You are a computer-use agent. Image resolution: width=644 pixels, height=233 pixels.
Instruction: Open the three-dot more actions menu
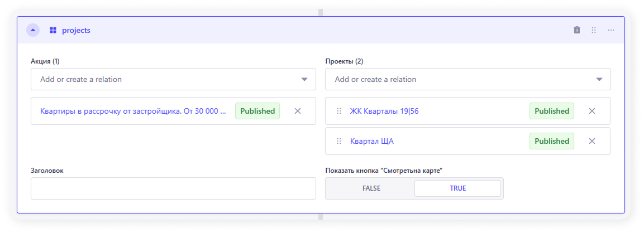pos(611,30)
